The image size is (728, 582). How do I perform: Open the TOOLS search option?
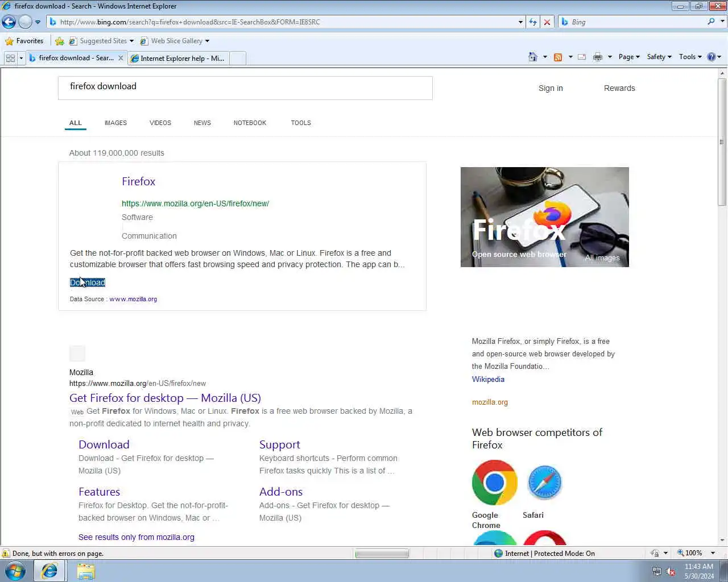(x=301, y=123)
